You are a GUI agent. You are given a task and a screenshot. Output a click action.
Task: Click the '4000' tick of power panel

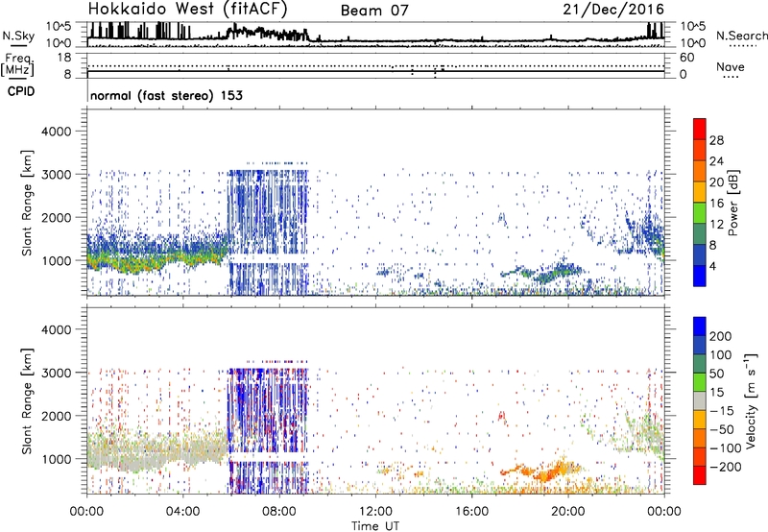pyautogui.click(x=57, y=132)
